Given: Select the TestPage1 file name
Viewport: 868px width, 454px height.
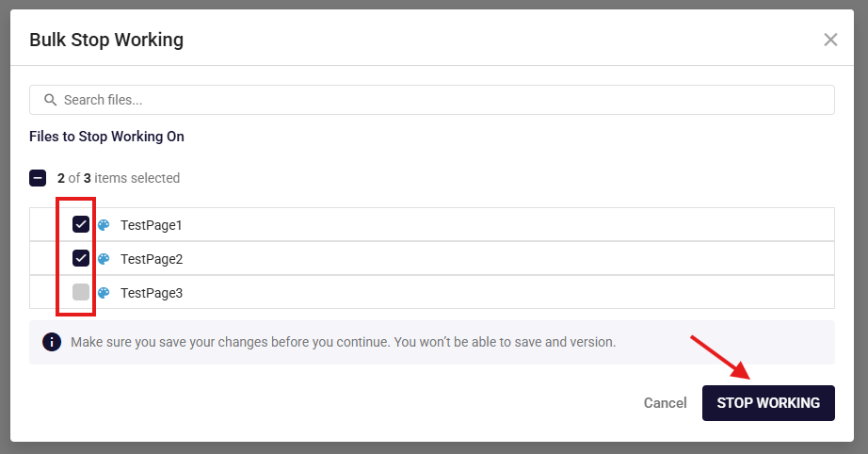Looking at the screenshot, I should 151,225.
